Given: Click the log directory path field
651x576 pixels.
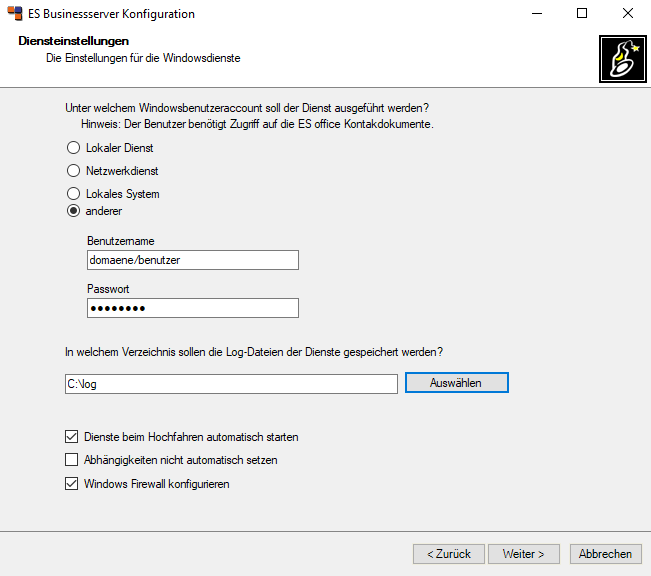Looking at the screenshot, I should click(x=231, y=384).
